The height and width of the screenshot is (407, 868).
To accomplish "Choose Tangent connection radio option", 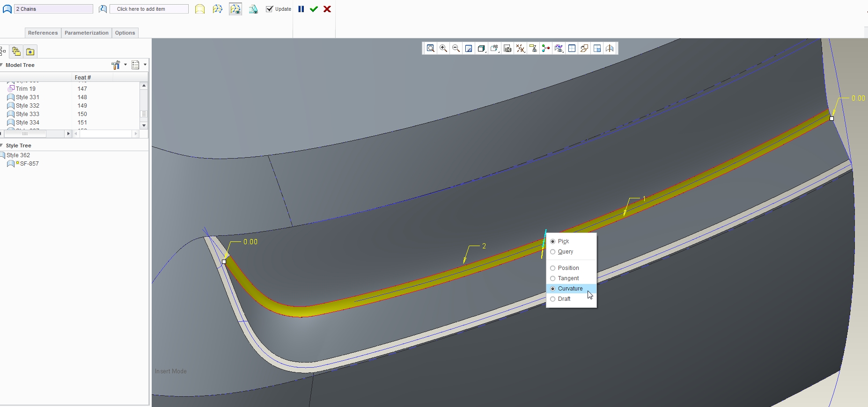I will [553, 278].
